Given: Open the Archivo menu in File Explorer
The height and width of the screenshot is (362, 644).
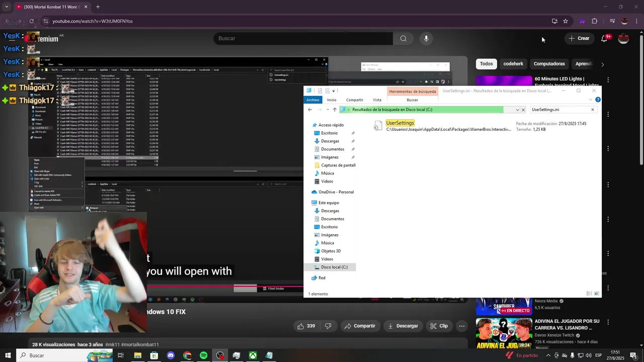Looking at the screenshot, I should click(x=313, y=100).
